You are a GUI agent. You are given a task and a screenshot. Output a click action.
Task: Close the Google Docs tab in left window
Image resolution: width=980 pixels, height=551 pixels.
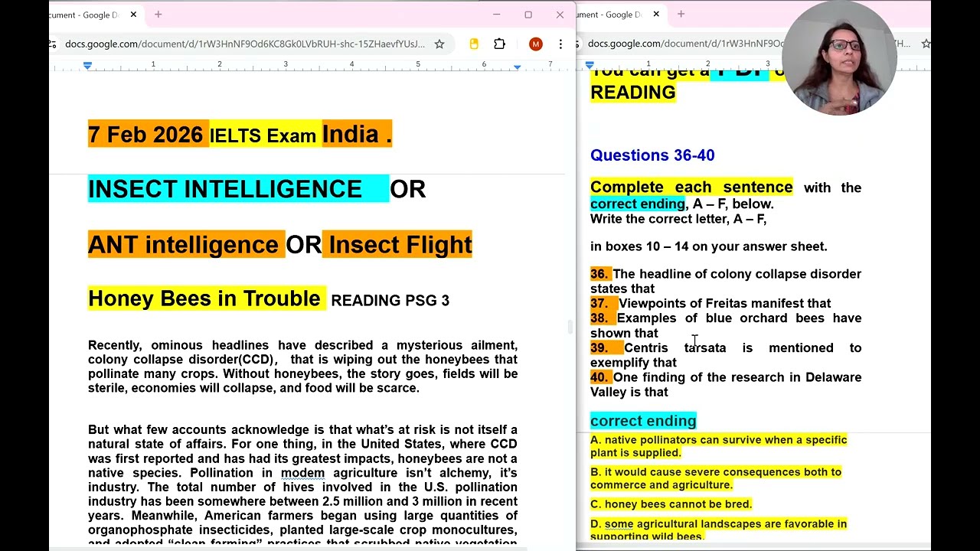click(x=133, y=15)
